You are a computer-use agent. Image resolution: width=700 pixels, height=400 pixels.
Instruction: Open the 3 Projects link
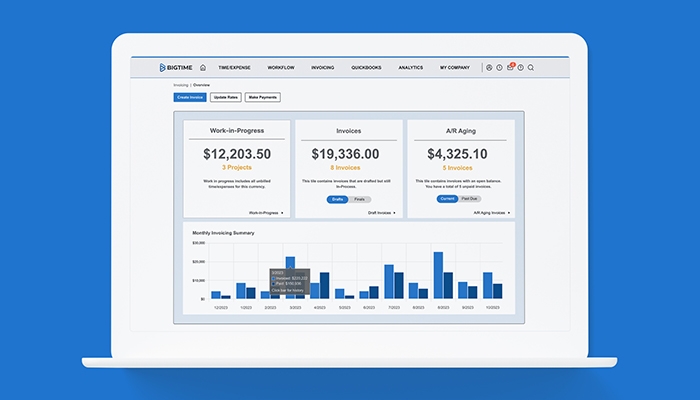(x=237, y=167)
